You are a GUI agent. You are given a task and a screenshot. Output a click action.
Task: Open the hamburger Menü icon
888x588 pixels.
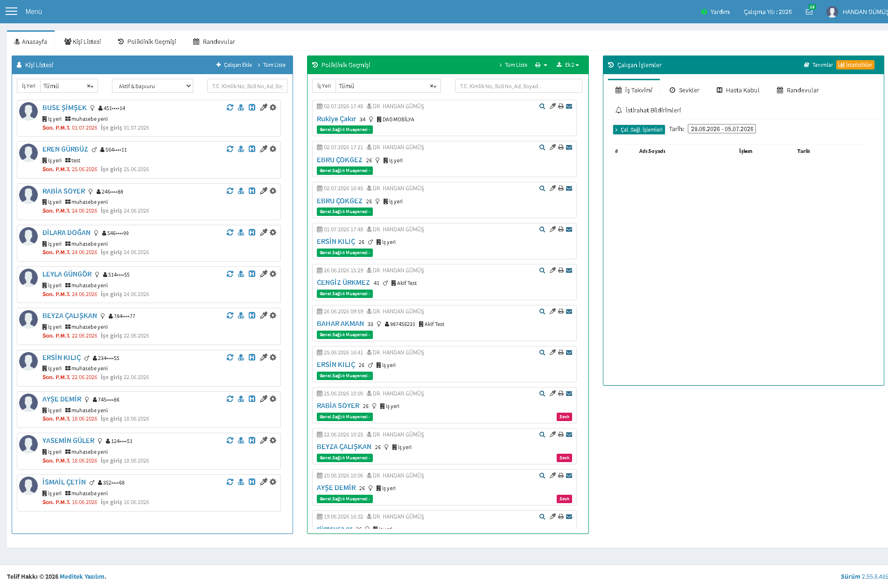(x=11, y=11)
